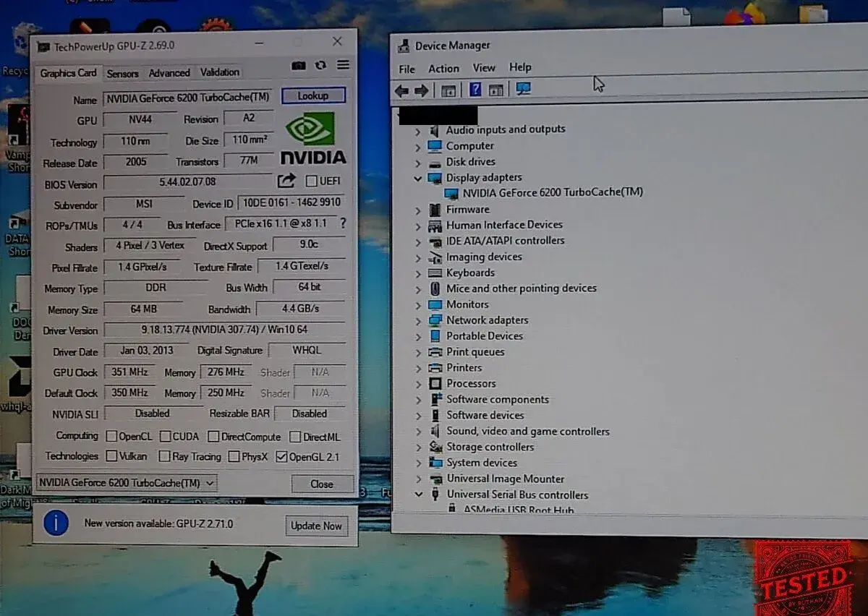
Task: Click the GPU-Z refresh icon
Action: coord(320,66)
